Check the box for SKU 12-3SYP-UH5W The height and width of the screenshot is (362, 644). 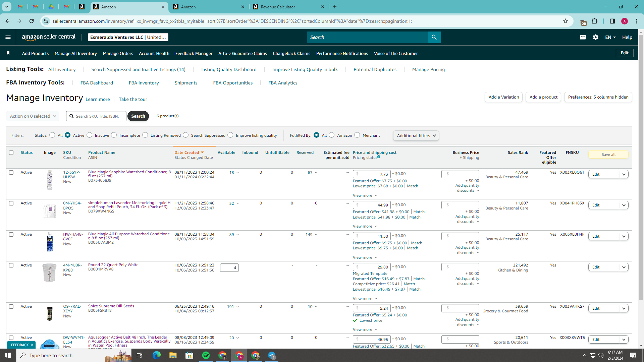click(11, 172)
